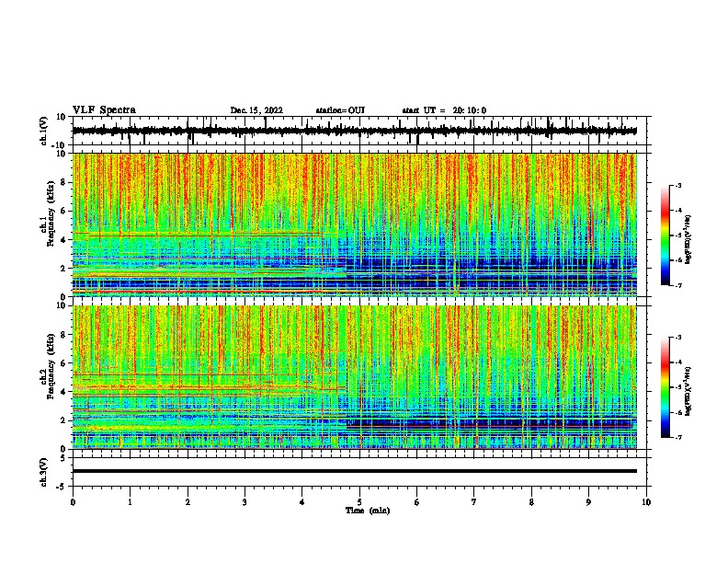Click the ch.2 color bar log(PSD) label
The image size is (728, 563).
coord(688,391)
